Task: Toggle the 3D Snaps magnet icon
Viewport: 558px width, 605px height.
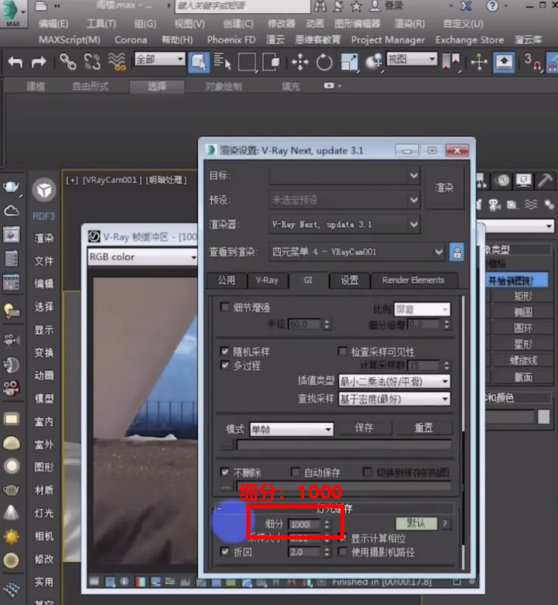Action: [x=533, y=63]
